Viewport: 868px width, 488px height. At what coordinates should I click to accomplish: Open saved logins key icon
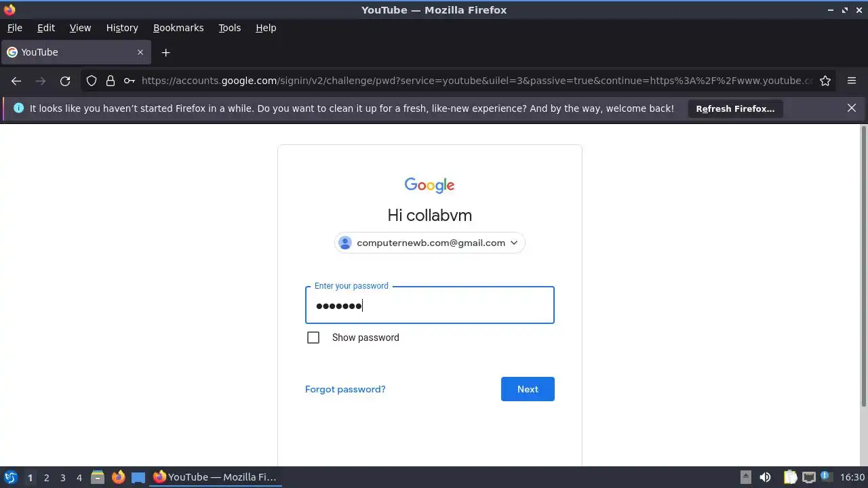pyautogui.click(x=130, y=81)
